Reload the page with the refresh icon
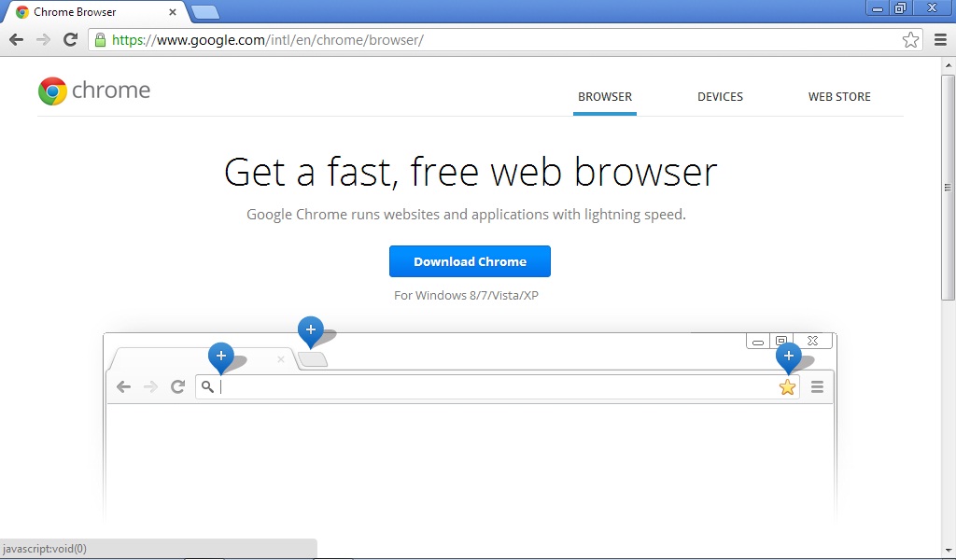 [71, 39]
